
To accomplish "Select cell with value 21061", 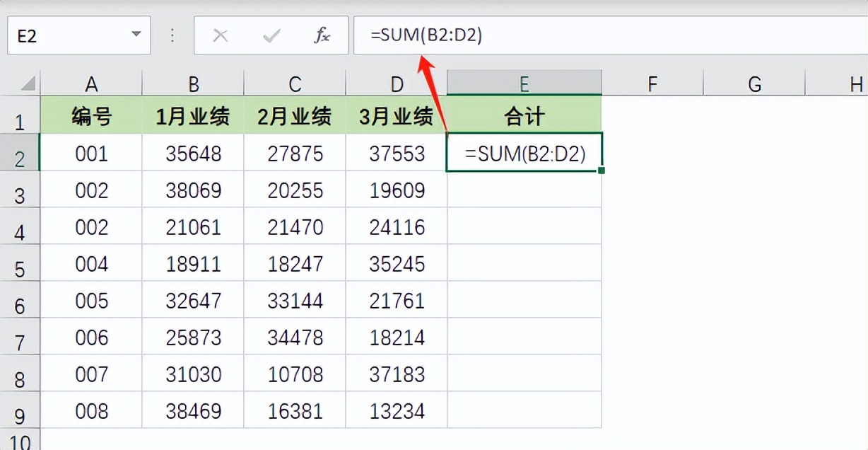I will click(193, 226).
